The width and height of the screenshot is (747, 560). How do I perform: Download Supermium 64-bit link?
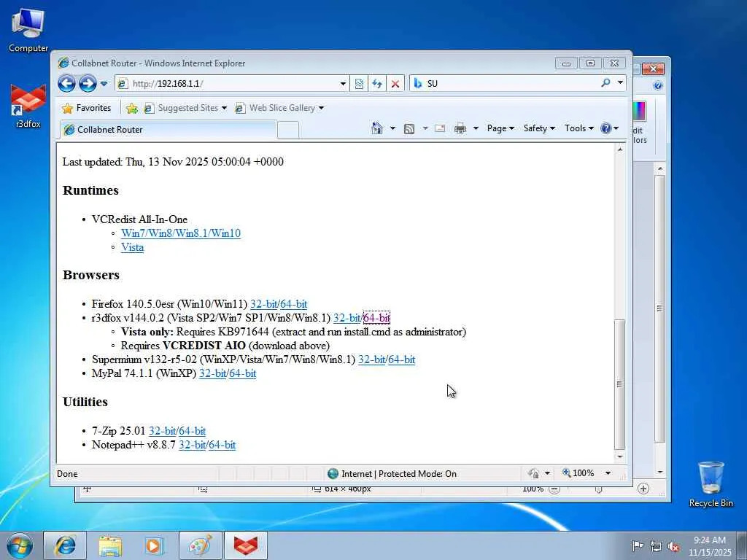tap(402, 359)
